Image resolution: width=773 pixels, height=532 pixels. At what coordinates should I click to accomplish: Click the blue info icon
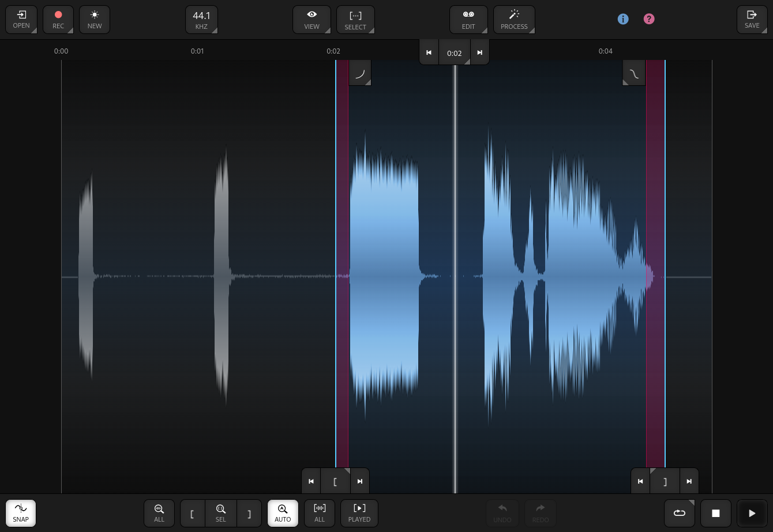(x=623, y=19)
